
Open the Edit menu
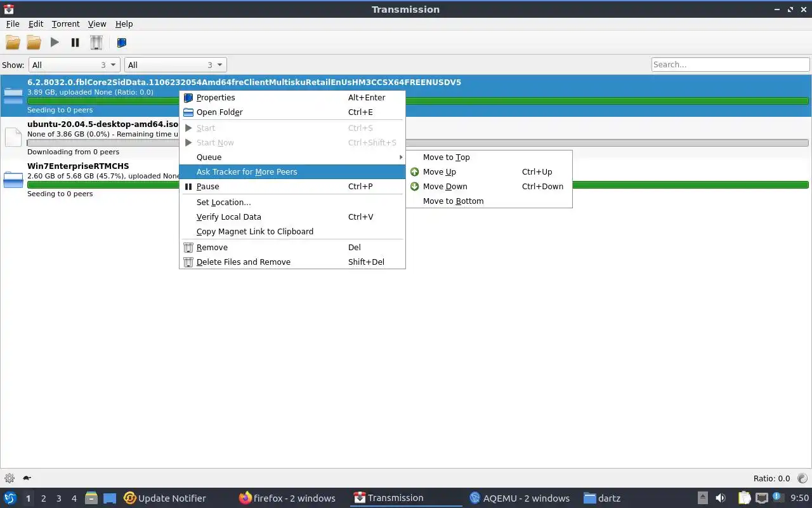pos(36,23)
